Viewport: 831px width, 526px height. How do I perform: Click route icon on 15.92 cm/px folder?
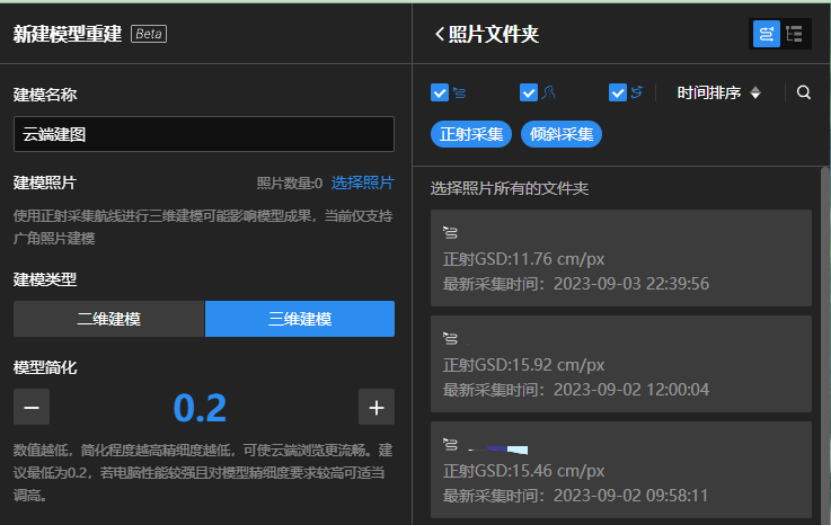coord(450,338)
